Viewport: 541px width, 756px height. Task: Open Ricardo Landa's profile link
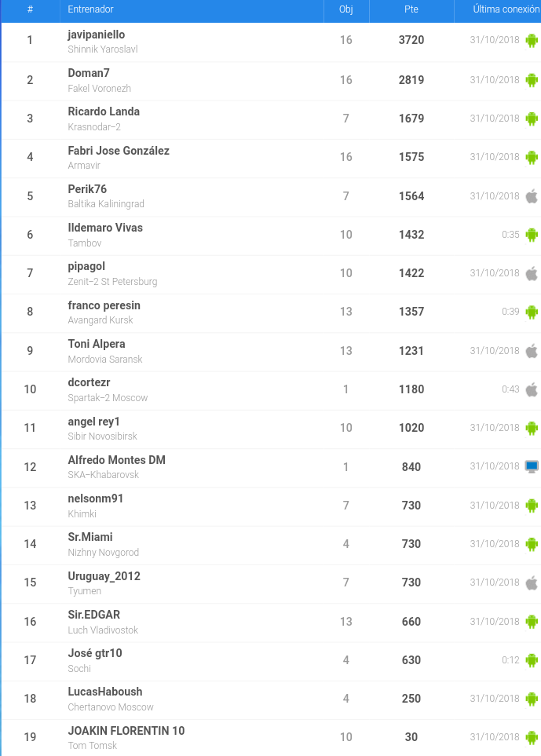(104, 111)
